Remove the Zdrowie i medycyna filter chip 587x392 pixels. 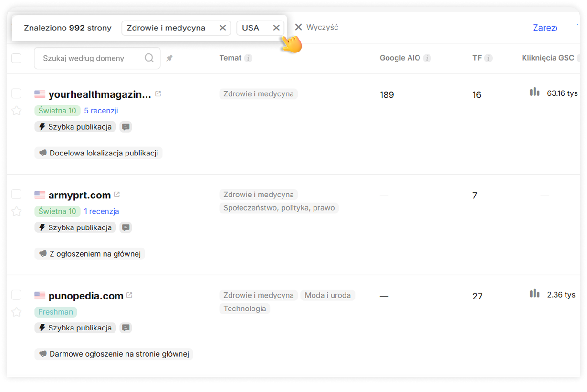(x=222, y=28)
